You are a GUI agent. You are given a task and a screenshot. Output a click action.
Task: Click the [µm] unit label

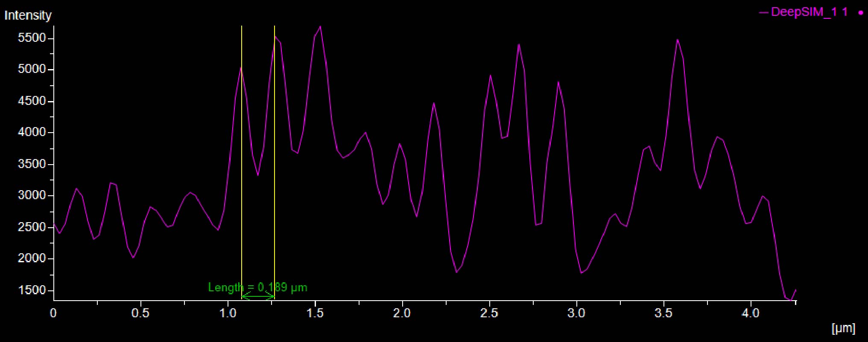coord(843,328)
